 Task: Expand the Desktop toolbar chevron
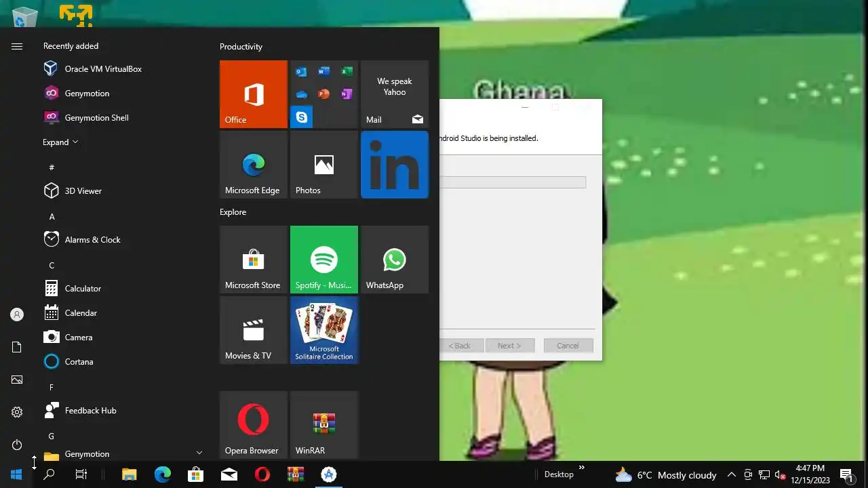point(581,467)
